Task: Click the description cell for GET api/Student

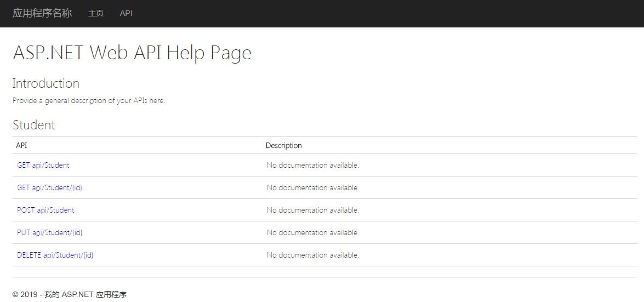Action: pos(313,165)
